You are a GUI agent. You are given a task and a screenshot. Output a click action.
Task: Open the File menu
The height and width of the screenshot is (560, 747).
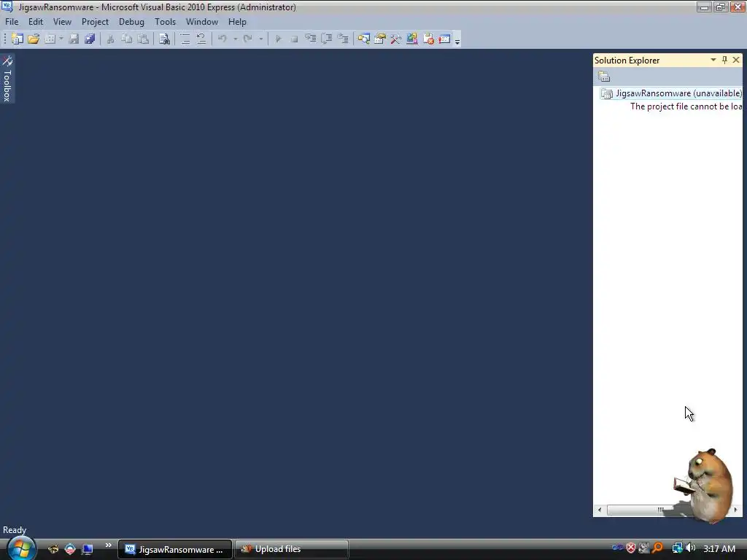12,22
